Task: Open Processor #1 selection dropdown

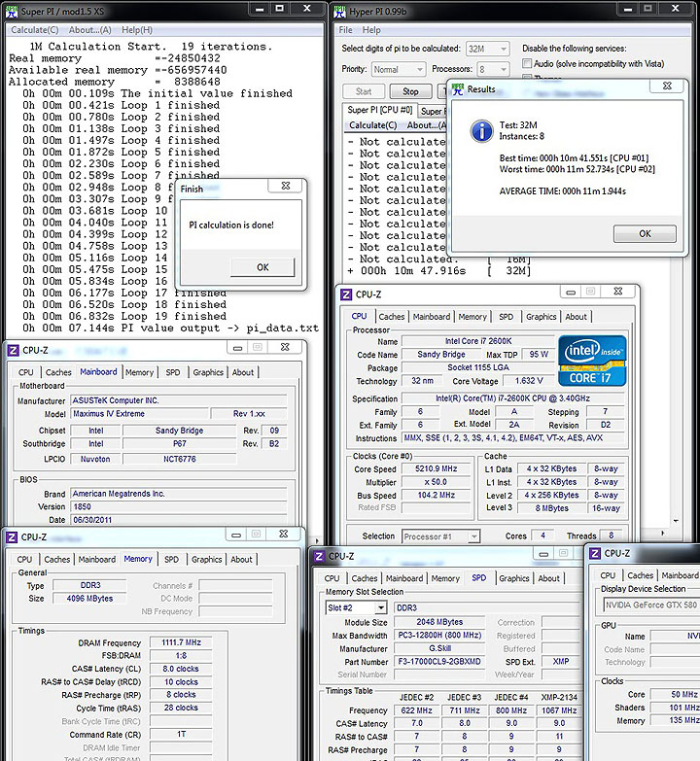Action: pos(473,536)
